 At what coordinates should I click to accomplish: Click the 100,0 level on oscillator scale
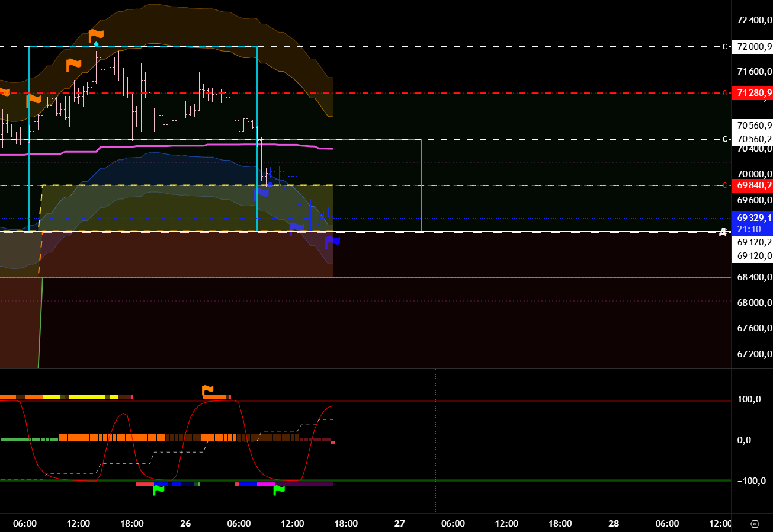pyautogui.click(x=749, y=399)
